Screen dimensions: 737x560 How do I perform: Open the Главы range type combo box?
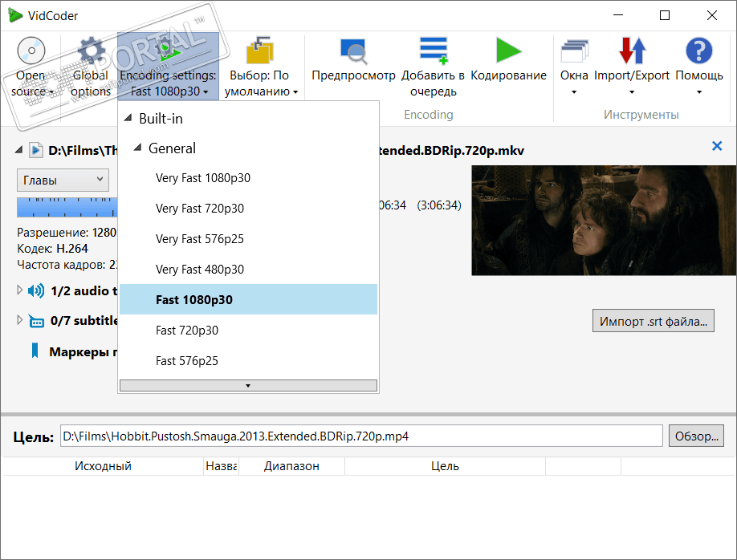(x=63, y=180)
